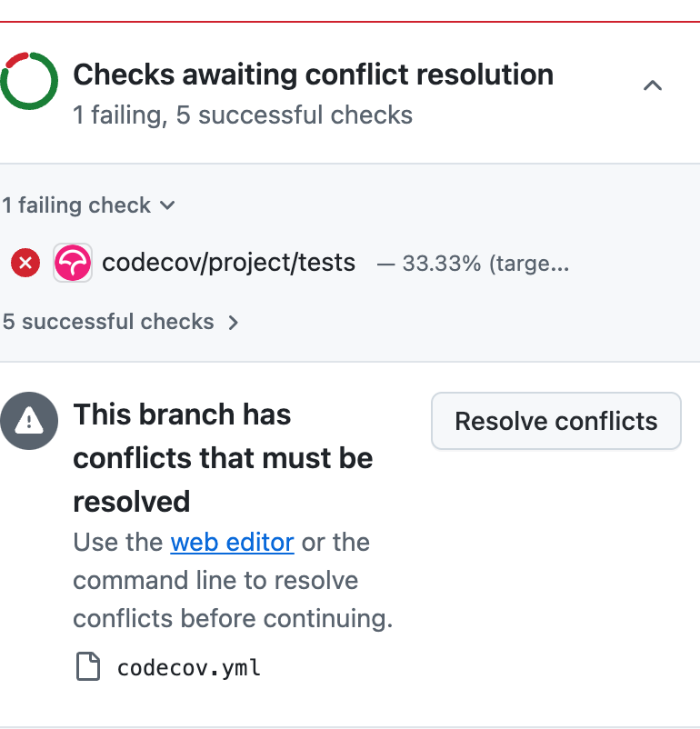Click the chevron next to 5 successful checks
Screen dimensions: 700x729
click(234, 322)
